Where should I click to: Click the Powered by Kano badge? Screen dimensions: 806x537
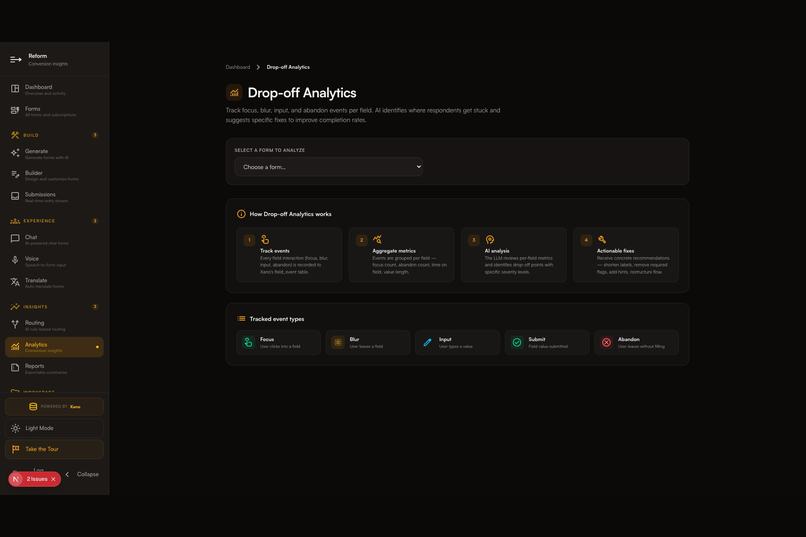(54, 406)
